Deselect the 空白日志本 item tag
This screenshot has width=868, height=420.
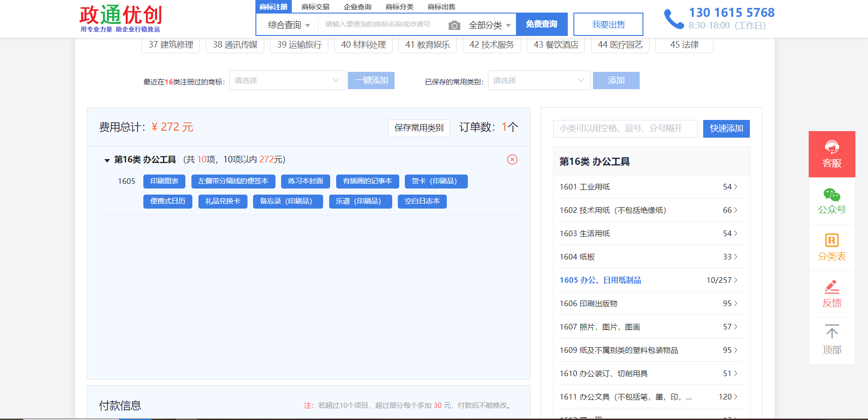[x=423, y=201]
